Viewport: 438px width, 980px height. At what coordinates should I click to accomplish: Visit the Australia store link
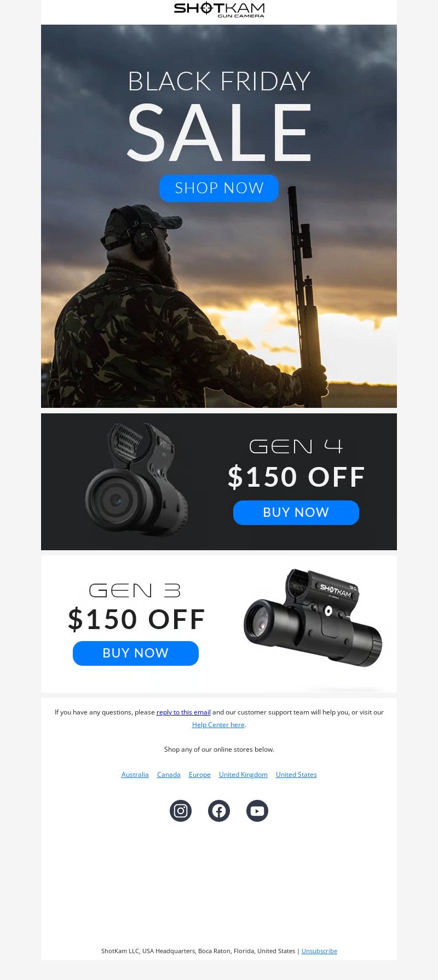point(135,775)
